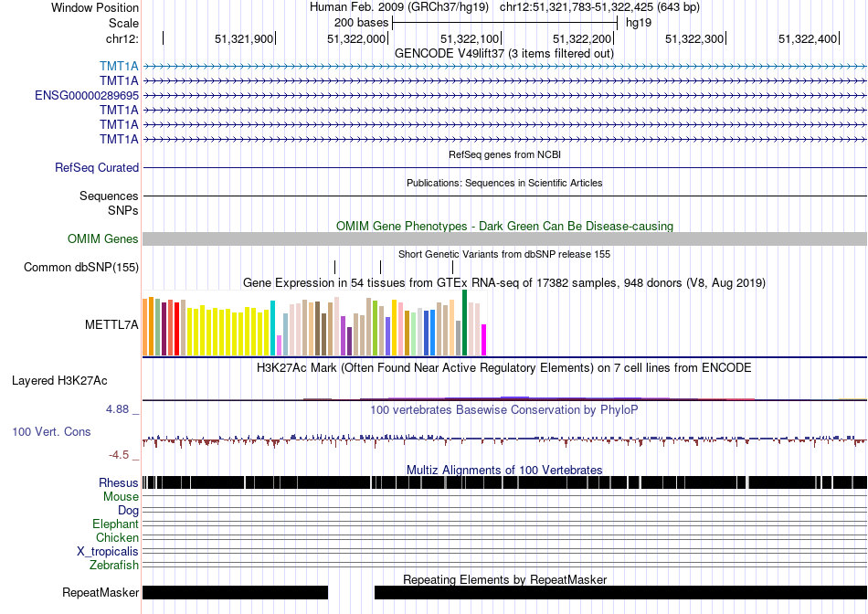868x614 pixels.
Task: Click the left RepeatMasker black block
Action: click(x=235, y=592)
